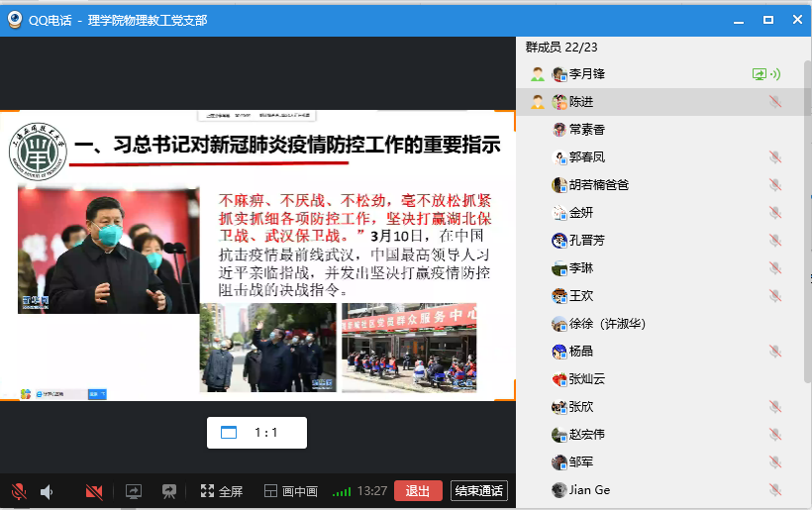Select the 1:1 view size option

pos(256,433)
